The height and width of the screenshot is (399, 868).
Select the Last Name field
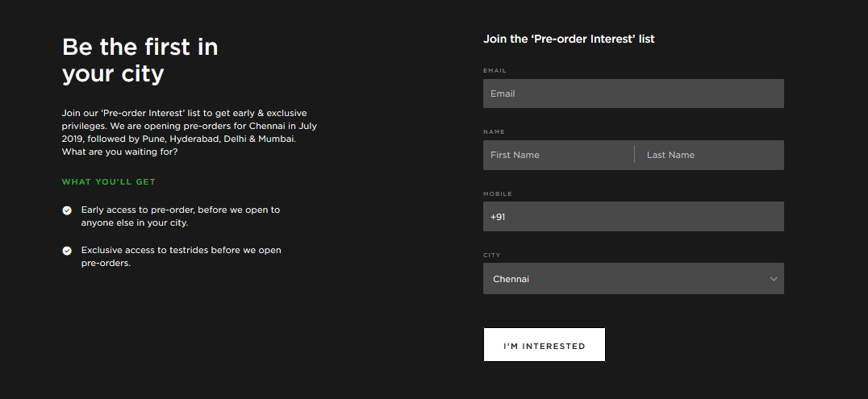coord(710,155)
